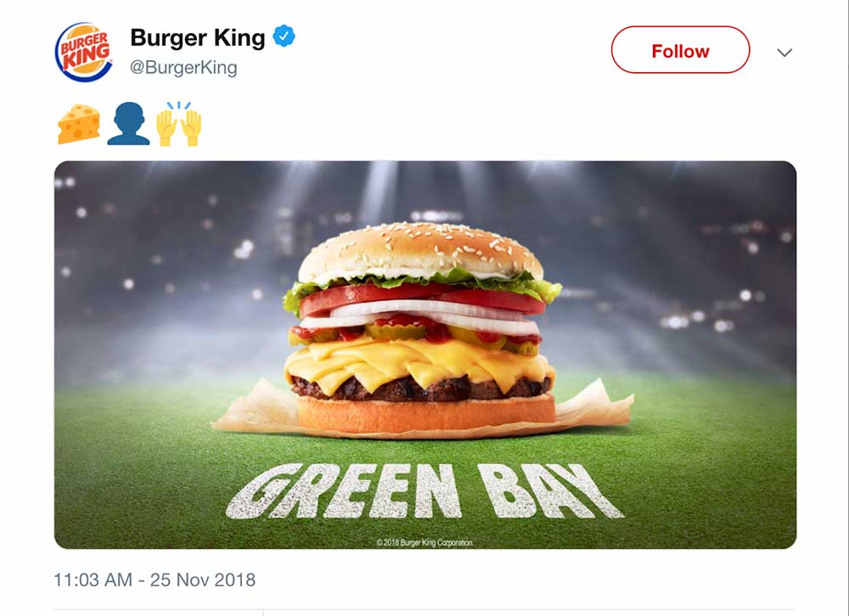
Task: Open the @BurgerKing handle link
Action: 183,68
